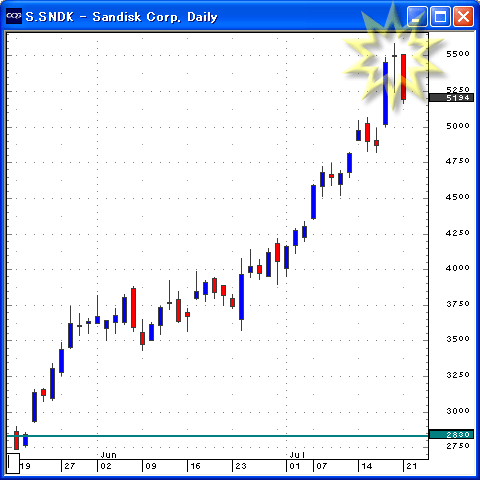The width and height of the screenshot is (480, 480).
Task: Close the S.SNDK chart window
Action: (x=464, y=16)
